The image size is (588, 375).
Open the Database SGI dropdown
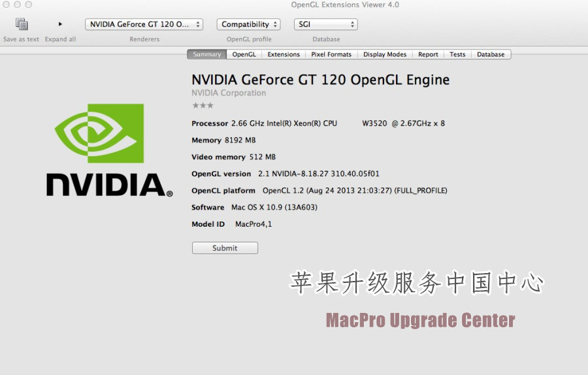click(x=326, y=24)
